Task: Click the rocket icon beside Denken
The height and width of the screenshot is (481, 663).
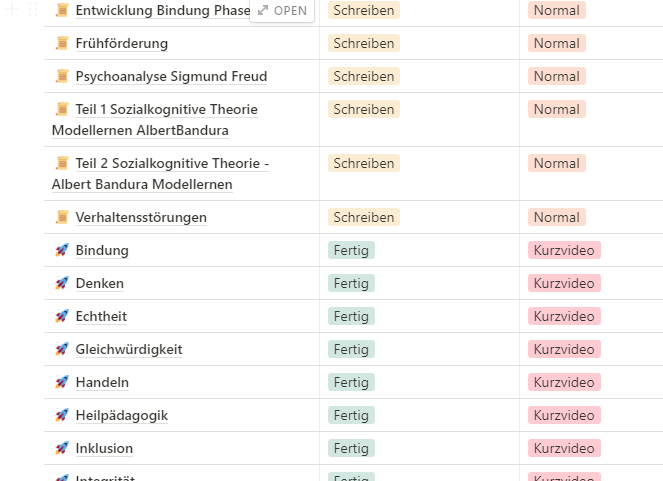Action: [x=62, y=283]
